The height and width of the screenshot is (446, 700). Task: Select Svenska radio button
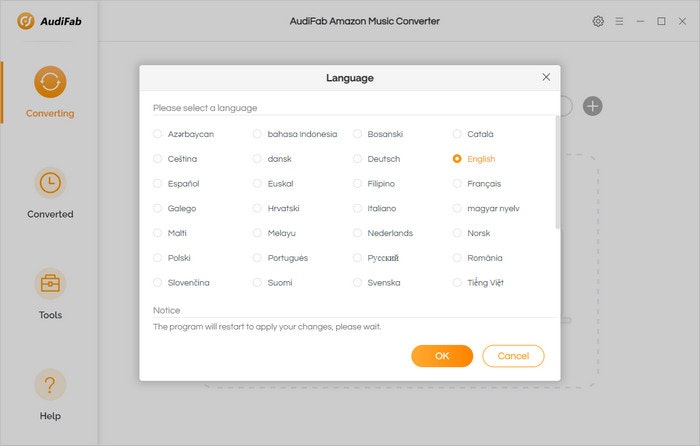click(x=357, y=283)
